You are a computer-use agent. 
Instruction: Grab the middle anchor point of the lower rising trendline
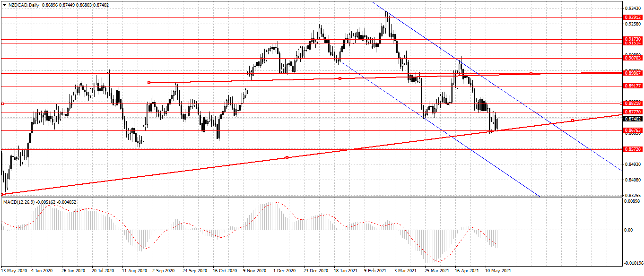(x=287, y=157)
